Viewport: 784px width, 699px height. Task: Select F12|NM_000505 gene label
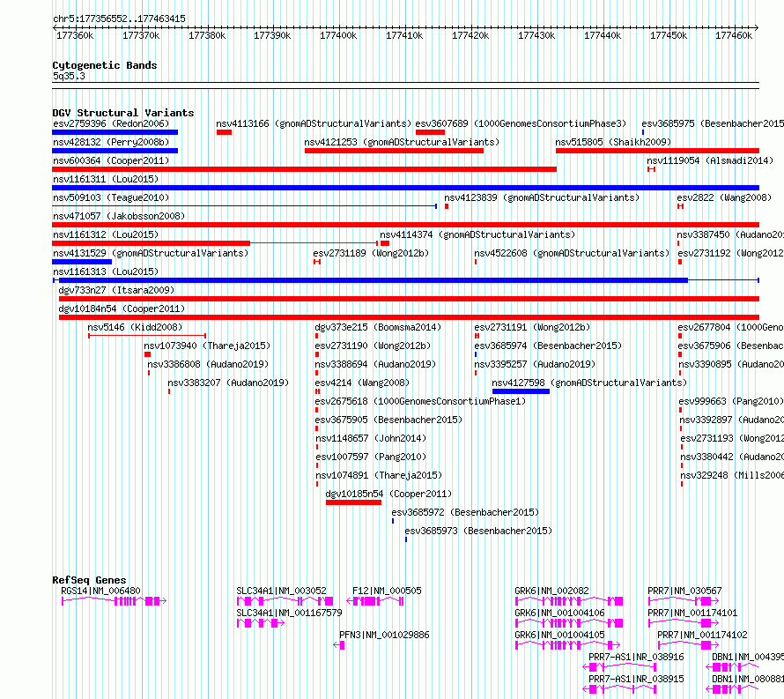pyautogui.click(x=387, y=591)
